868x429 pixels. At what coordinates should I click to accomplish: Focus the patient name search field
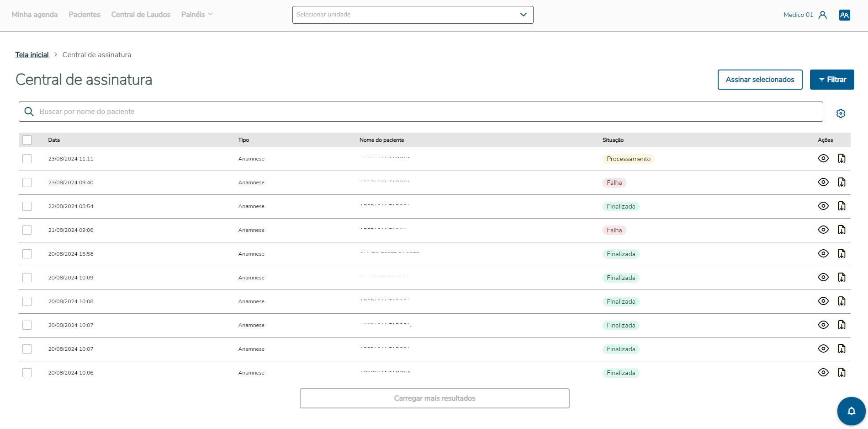(420, 112)
